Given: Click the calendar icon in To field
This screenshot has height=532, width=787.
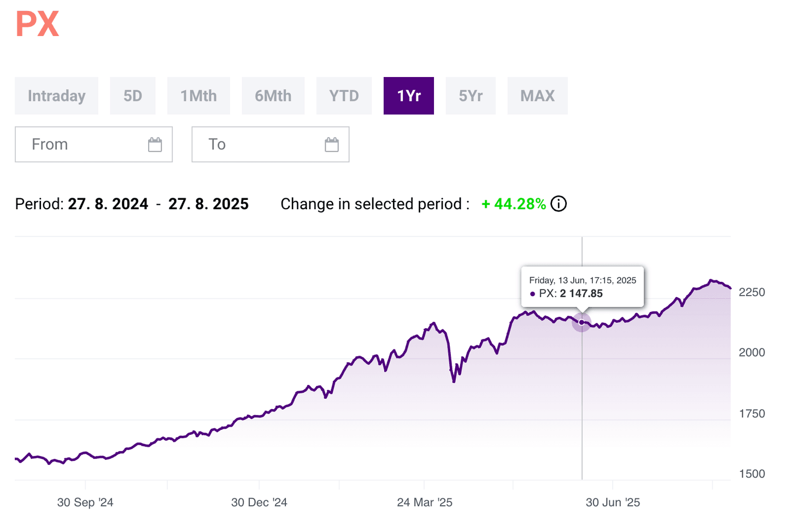Looking at the screenshot, I should 332,145.
